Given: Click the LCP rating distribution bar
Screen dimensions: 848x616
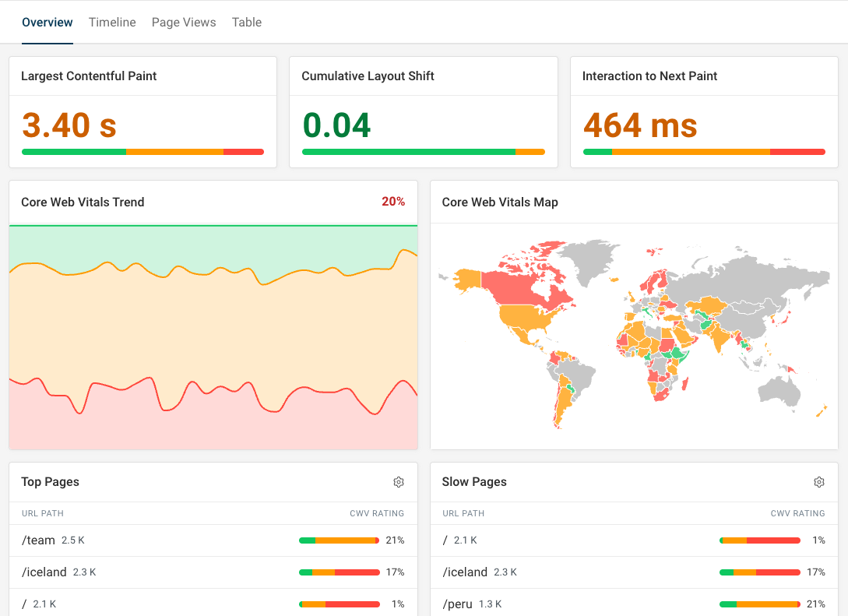Looking at the screenshot, I should point(143,152).
